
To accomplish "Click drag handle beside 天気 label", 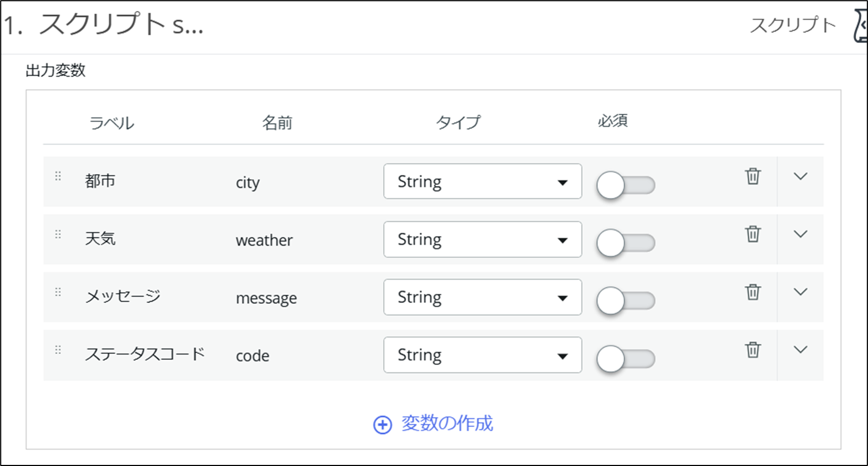I will coord(58,234).
